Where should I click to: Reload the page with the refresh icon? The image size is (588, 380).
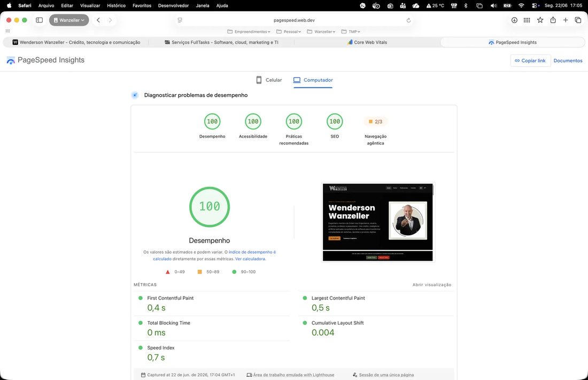[408, 20]
